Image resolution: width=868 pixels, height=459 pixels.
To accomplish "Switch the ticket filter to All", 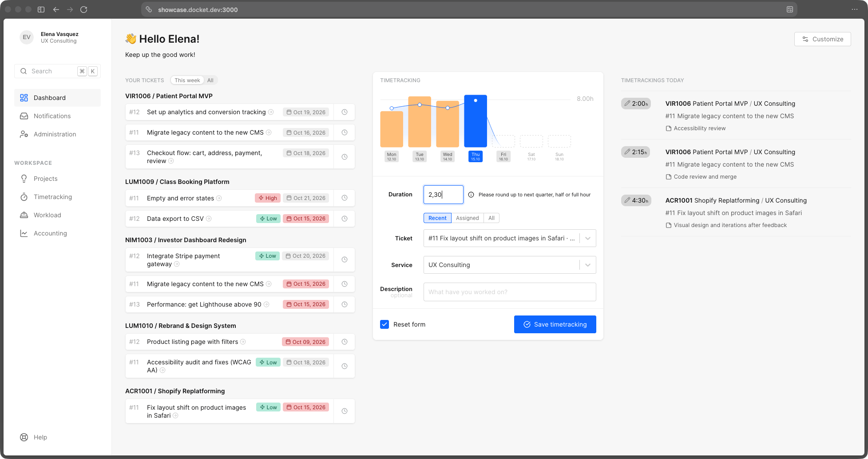I will click(210, 80).
